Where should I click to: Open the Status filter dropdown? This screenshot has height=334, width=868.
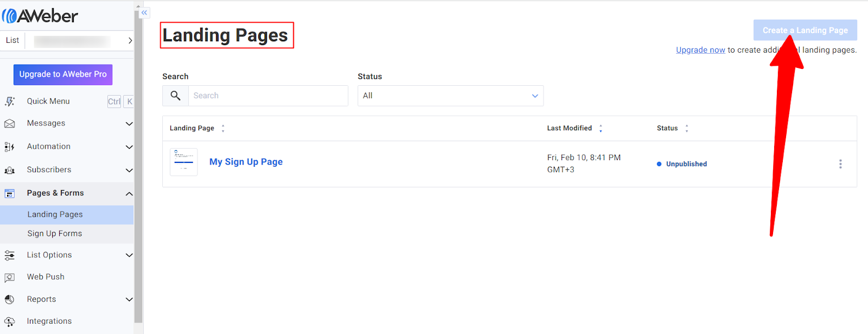point(450,96)
